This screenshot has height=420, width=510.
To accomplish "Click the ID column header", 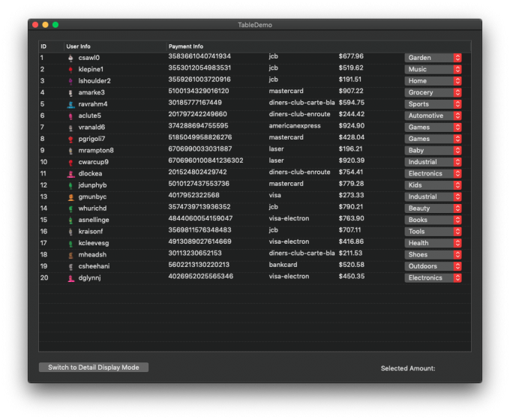I will 43,46.
